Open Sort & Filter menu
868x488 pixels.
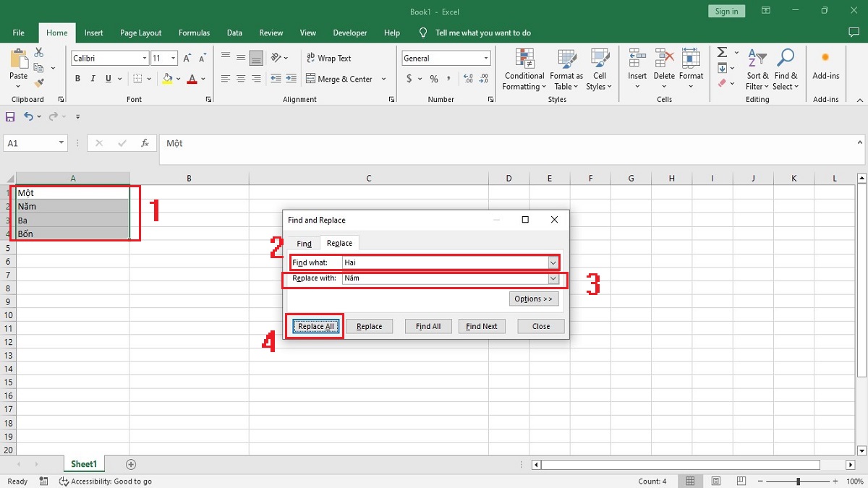pos(757,70)
